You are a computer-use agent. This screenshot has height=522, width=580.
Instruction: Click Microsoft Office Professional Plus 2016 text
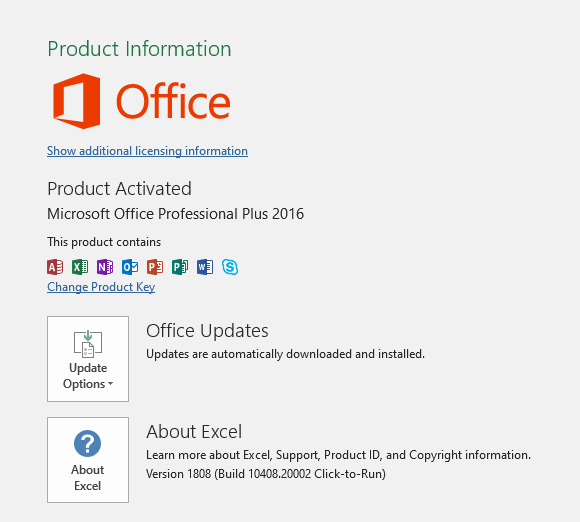click(175, 214)
